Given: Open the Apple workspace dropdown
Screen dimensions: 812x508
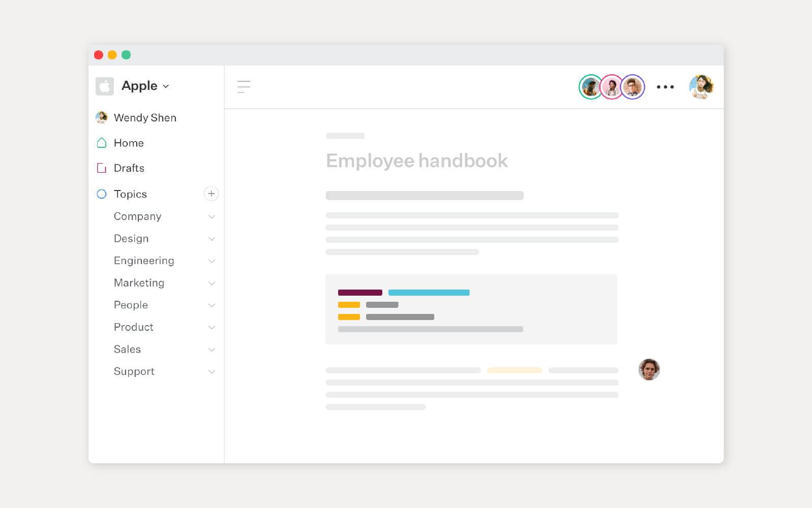Looking at the screenshot, I should (145, 86).
